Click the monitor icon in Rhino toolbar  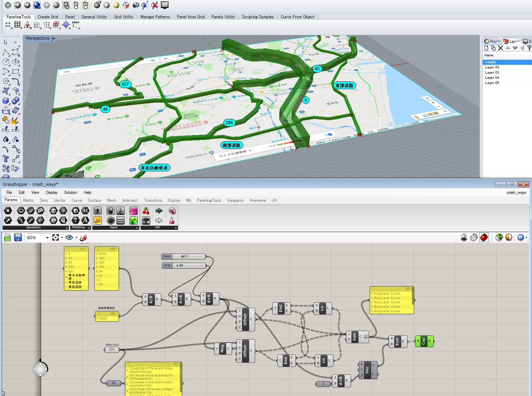click(x=165, y=5)
